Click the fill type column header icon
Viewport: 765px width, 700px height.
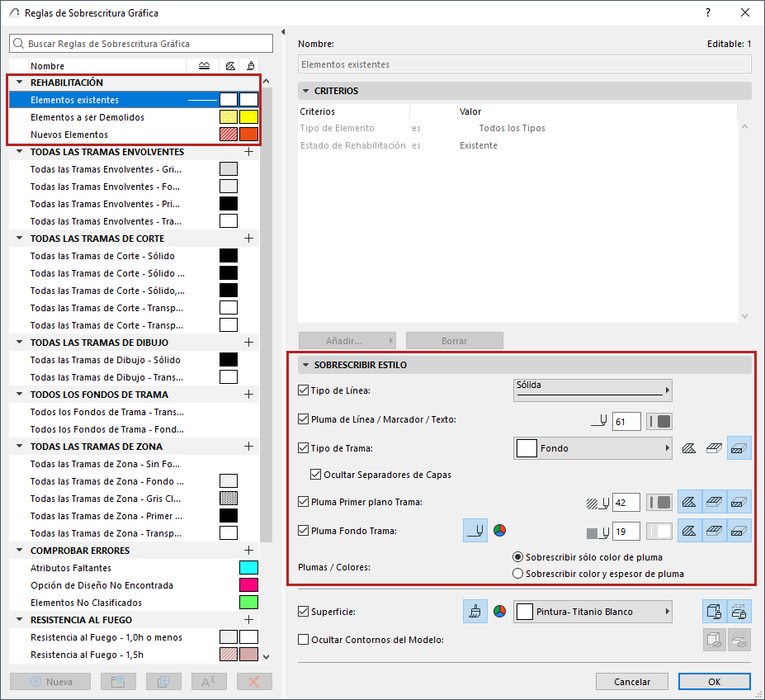(x=230, y=66)
